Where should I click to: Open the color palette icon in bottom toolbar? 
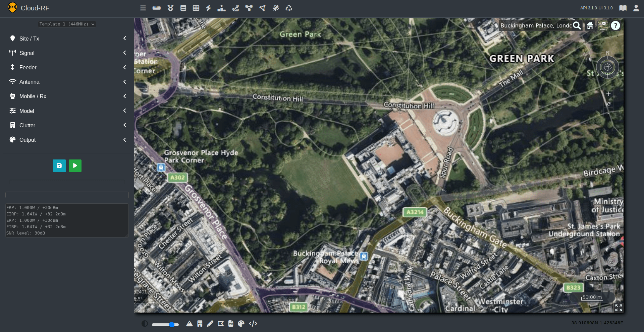click(241, 324)
